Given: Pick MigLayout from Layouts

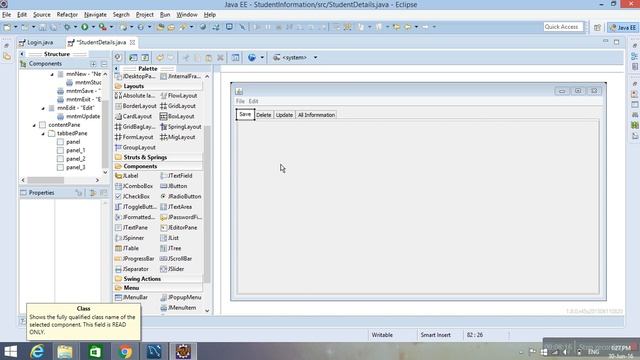Looking at the screenshot, I should coord(178,137).
